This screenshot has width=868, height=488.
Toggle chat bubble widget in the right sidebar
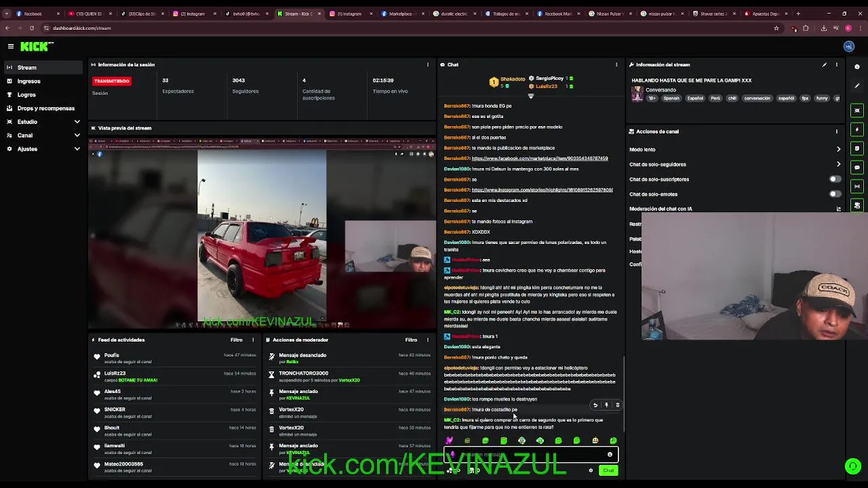pos(857,167)
